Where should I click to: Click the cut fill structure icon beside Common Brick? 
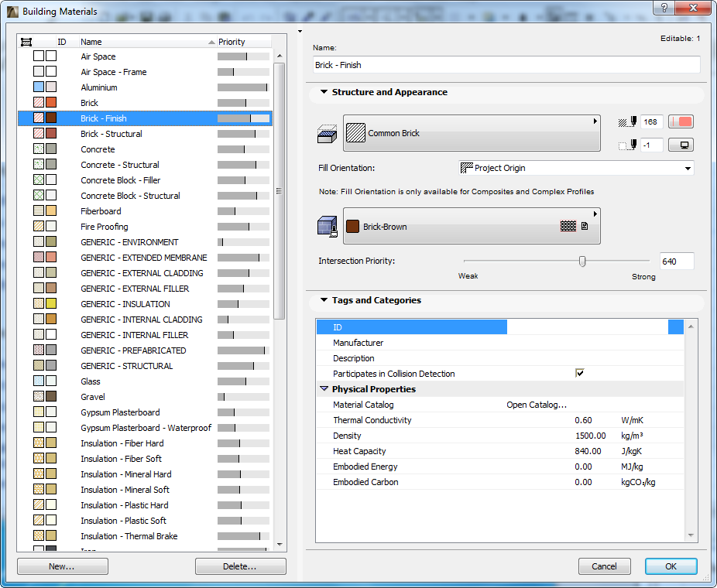(327, 133)
